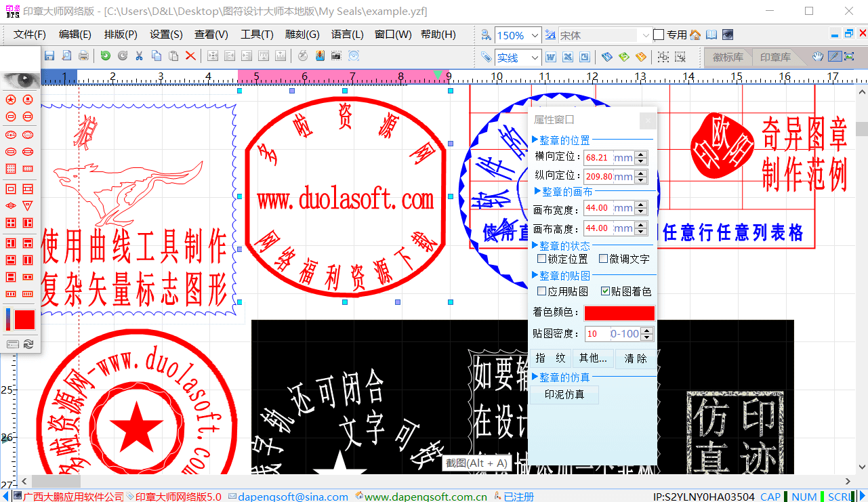Enable the 锁定位置 checkbox
The width and height of the screenshot is (868, 502).
541,259
